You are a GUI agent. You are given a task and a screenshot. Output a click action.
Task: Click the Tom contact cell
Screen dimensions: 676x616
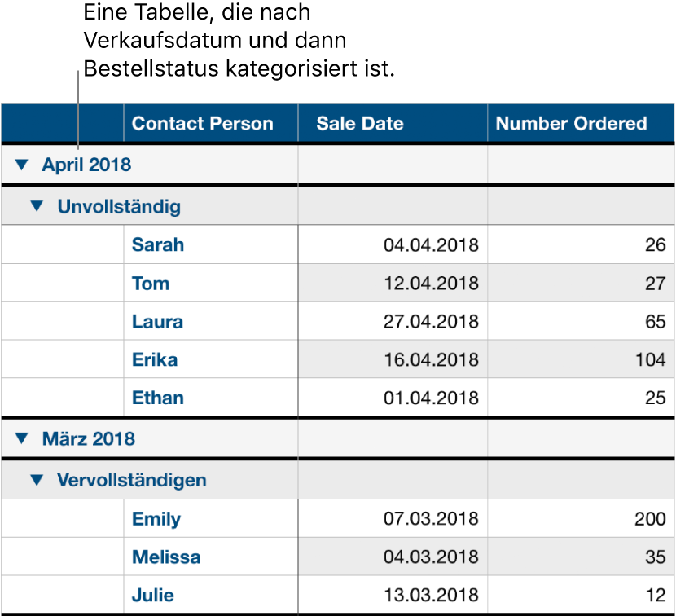tap(151, 284)
